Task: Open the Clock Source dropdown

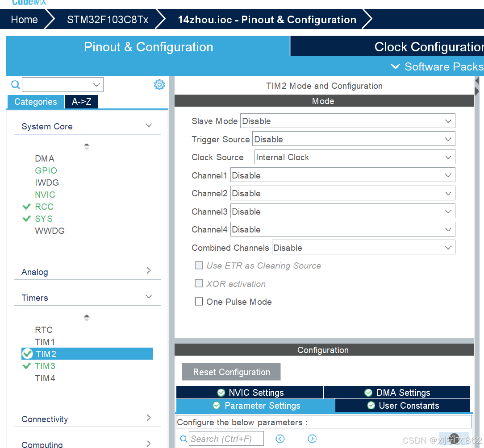Action: (x=355, y=157)
